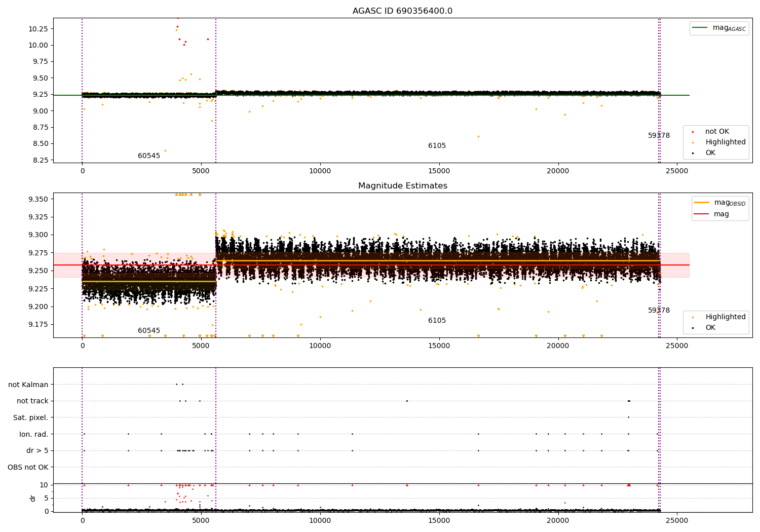Click the 'Magnitude Estimates' plot title

[x=402, y=186]
